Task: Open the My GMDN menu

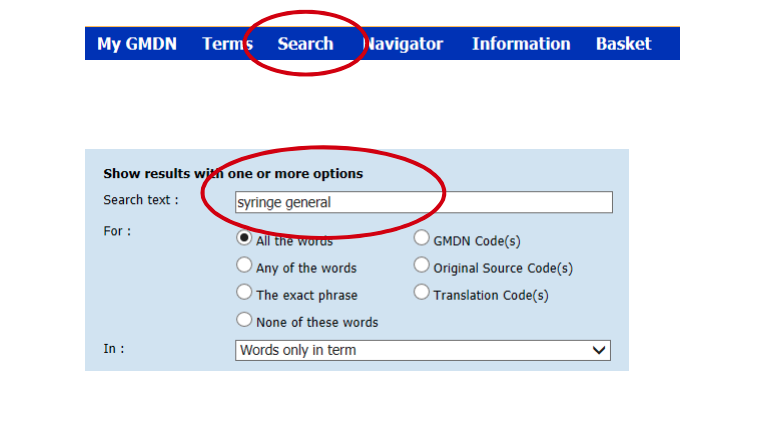Action: pos(136,44)
